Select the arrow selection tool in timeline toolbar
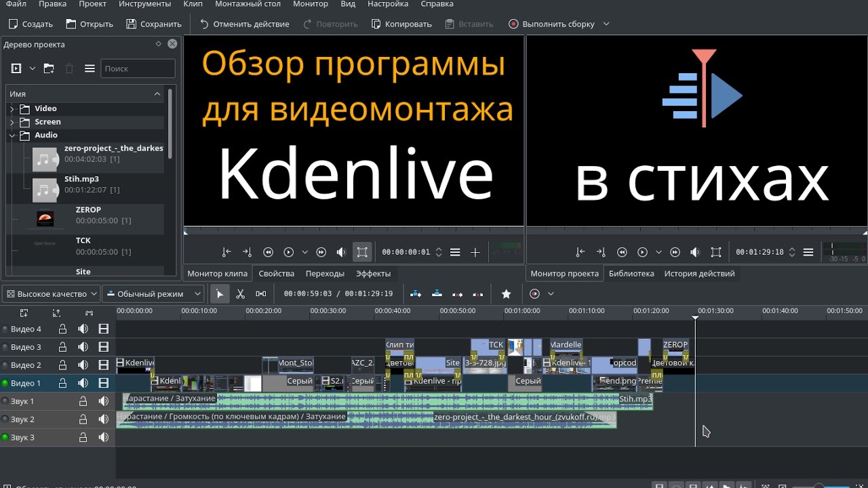Viewport: 868px width, 488px height. [x=219, y=294]
